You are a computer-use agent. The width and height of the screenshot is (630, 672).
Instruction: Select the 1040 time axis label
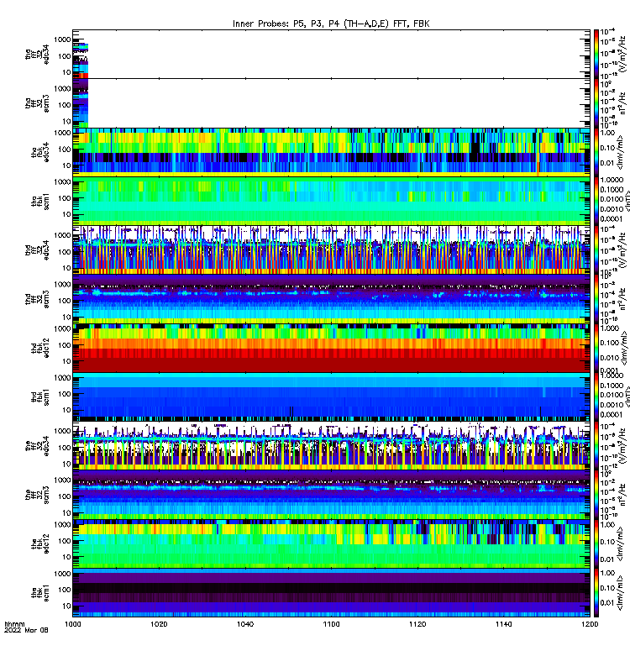245,624
